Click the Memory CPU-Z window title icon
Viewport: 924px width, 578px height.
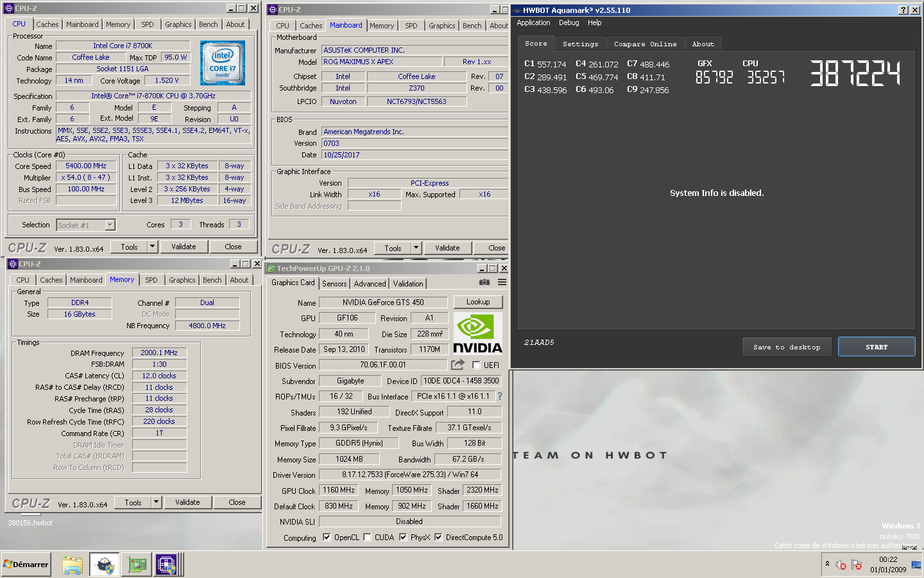(12, 264)
